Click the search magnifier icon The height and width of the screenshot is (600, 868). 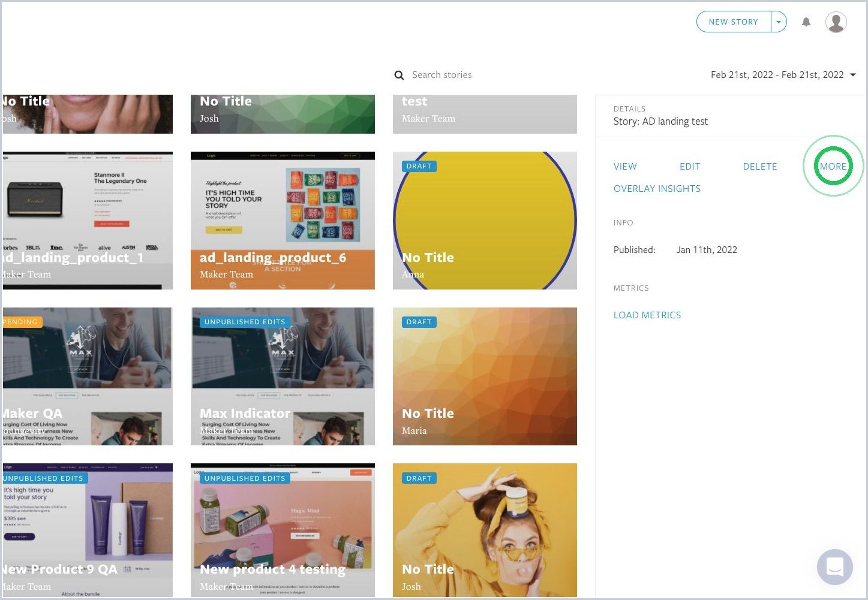click(x=399, y=75)
